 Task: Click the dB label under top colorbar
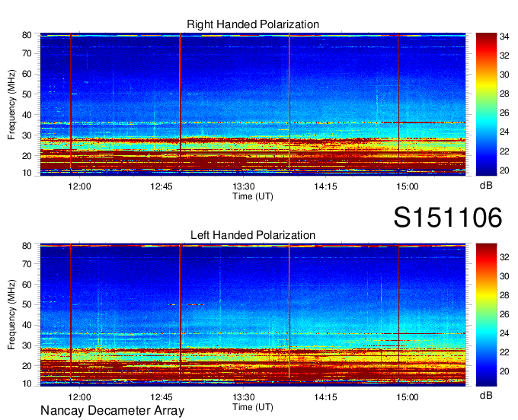point(486,186)
